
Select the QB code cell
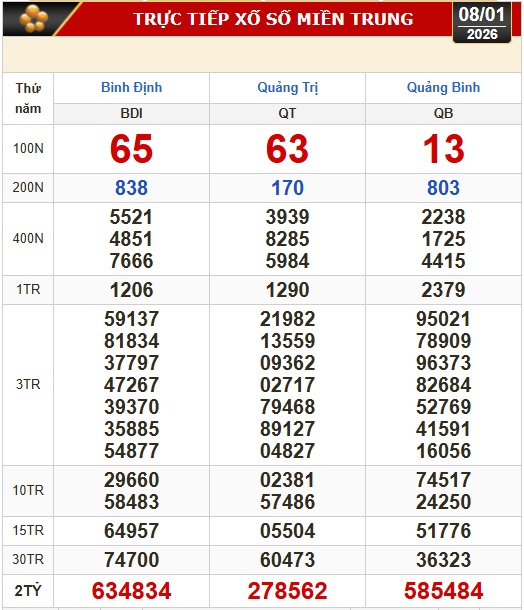tap(443, 114)
